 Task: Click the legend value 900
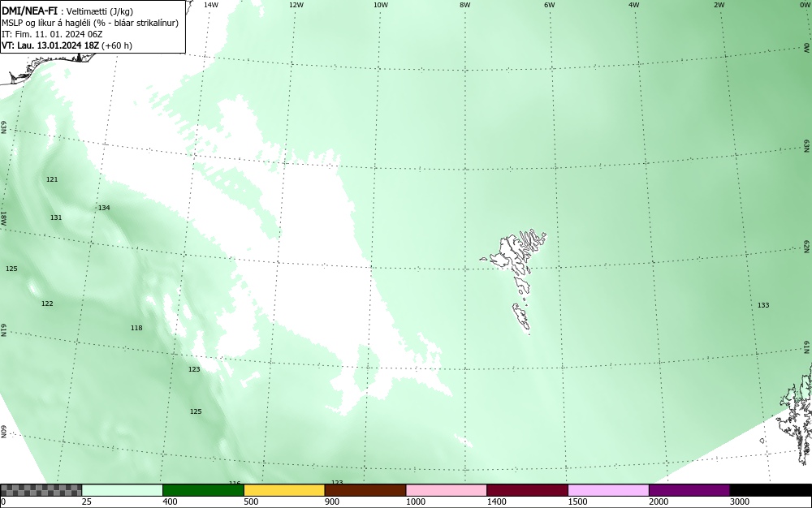[332, 502]
